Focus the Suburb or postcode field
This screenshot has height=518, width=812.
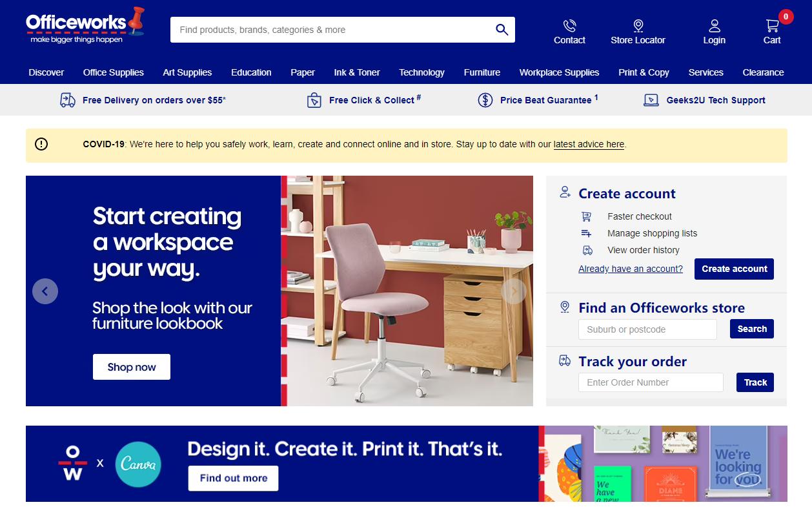[647, 329]
